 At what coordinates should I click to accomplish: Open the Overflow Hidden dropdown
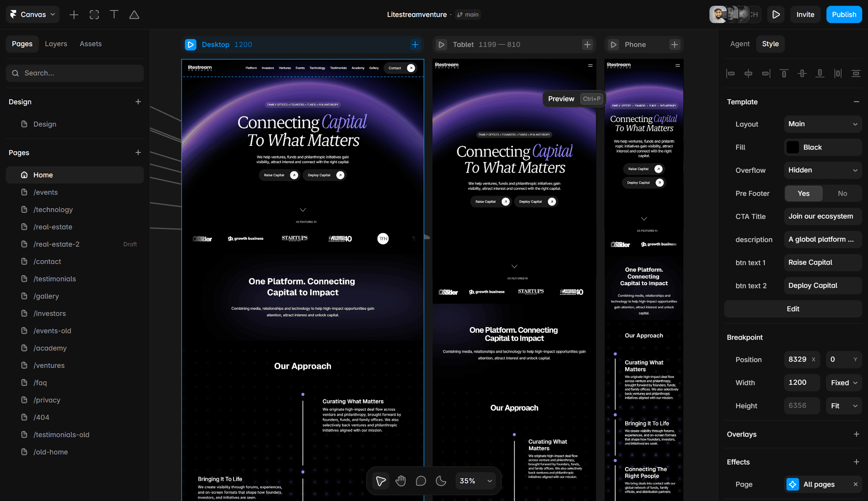pyautogui.click(x=823, y=170)
